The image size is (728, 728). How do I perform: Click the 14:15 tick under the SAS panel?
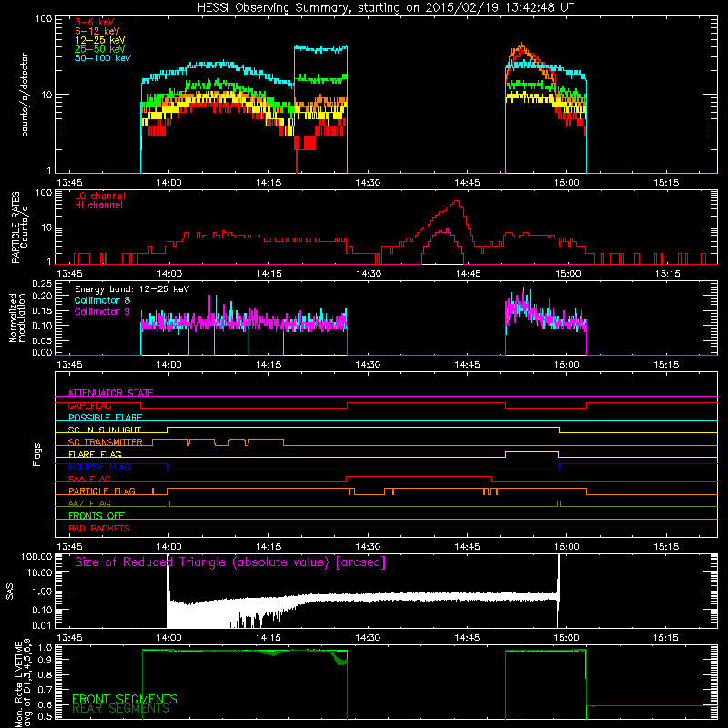(268, 638)
